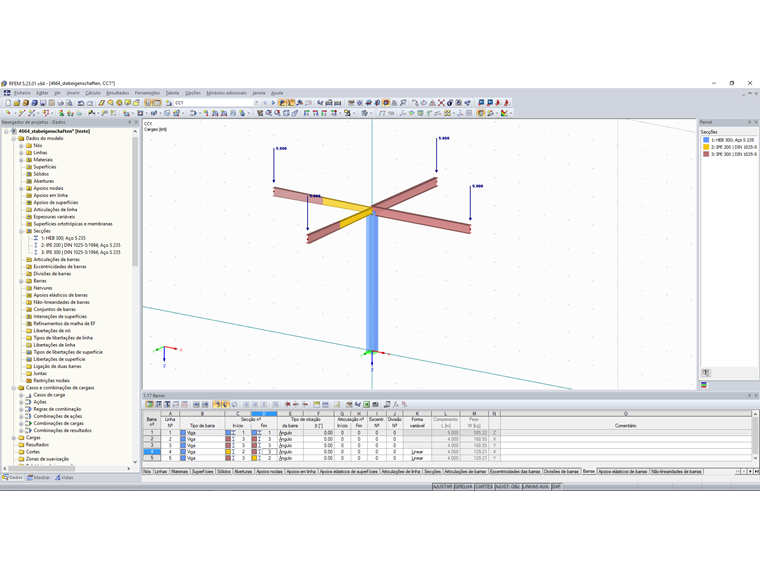Open the Cálculo menu
The image size is (760, 570).
[93, 93]
